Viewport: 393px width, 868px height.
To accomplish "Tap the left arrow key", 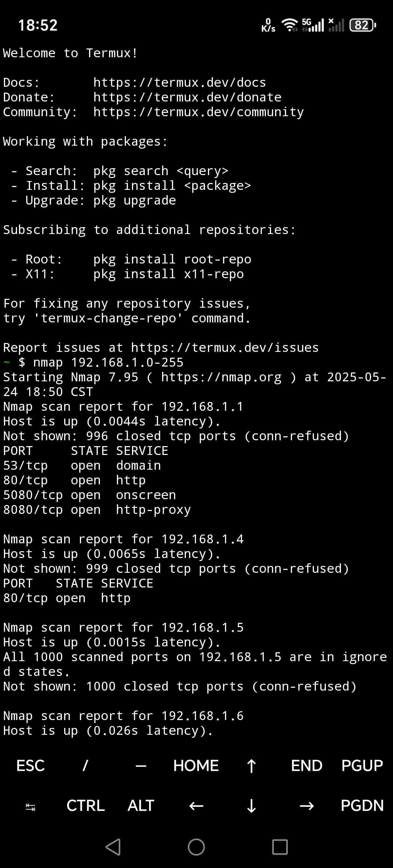I will [196, 806].
